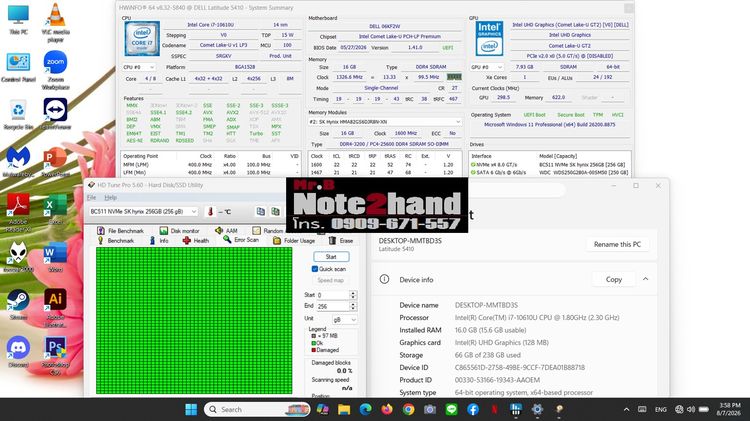
Task: Open the Control Panel desktop icon
Action: pos(18,66)
